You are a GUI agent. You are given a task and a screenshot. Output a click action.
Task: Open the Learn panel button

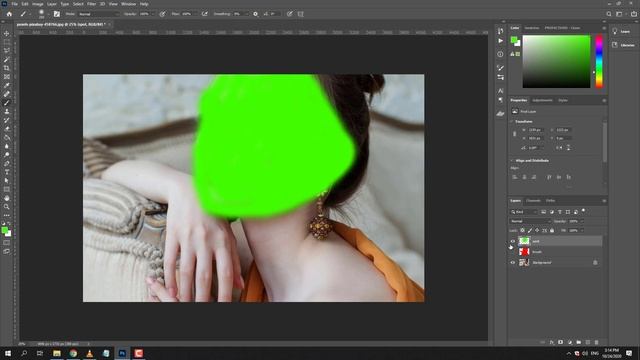[x=621, y=31]
